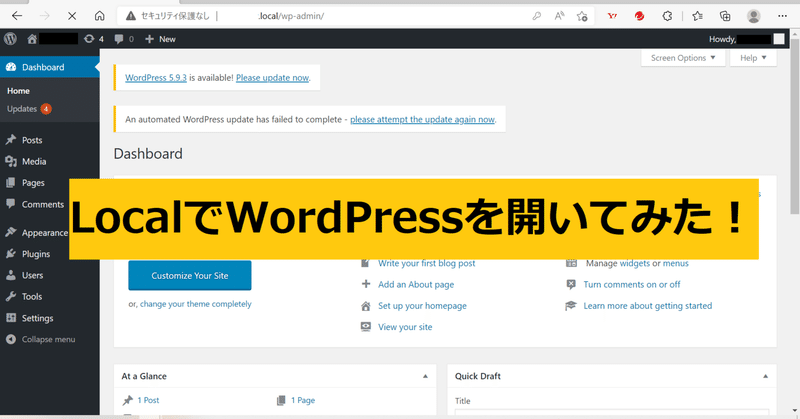Viewport: 800px width, 419px height.
Task: Visit site via admin bar home icon
Action: tap(32, 39)
